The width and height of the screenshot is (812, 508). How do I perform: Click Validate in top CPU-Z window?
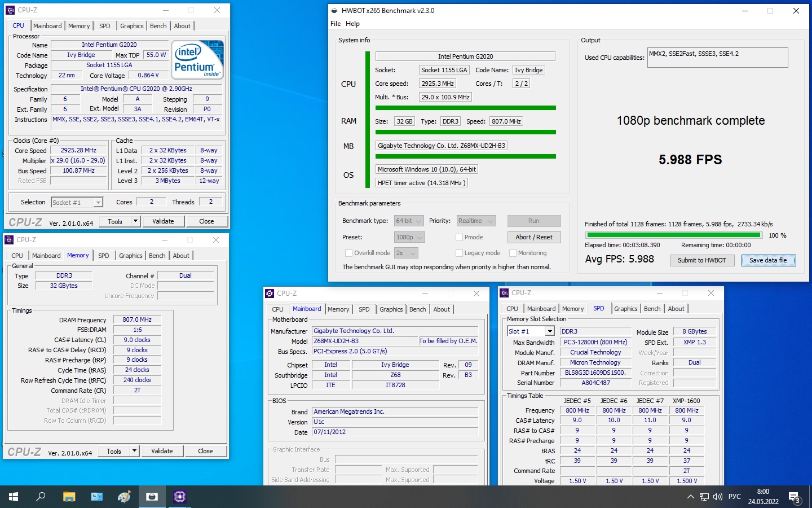[x=163, y=221]
